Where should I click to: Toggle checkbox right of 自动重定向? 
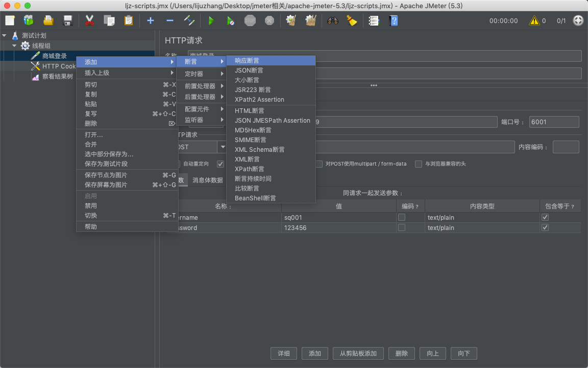click(220, 164)
